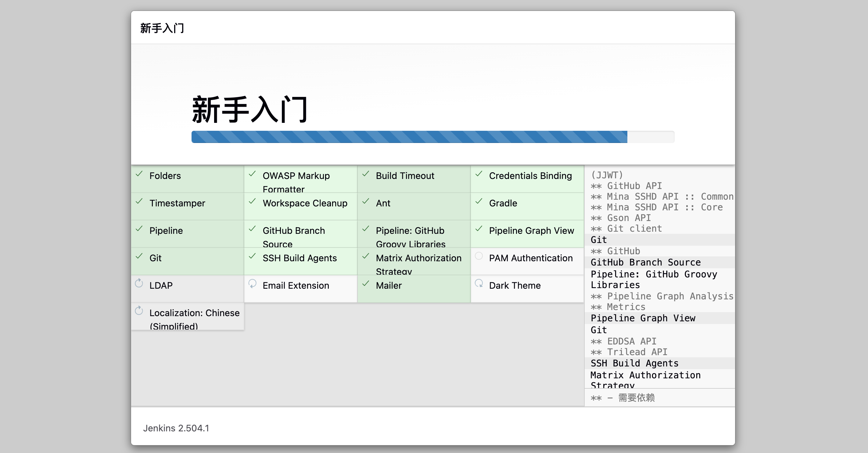The height and width of the screenshot is (453, 868).
Task: Click the spinning refresh icon beside LDAP
Action: [x=139, y=284]
